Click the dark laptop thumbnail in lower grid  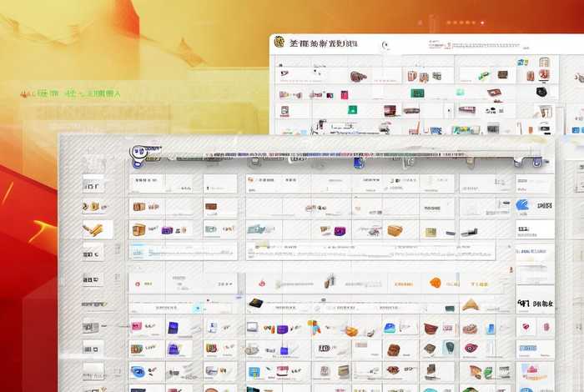pyautogui.click(x=257, y=304)
